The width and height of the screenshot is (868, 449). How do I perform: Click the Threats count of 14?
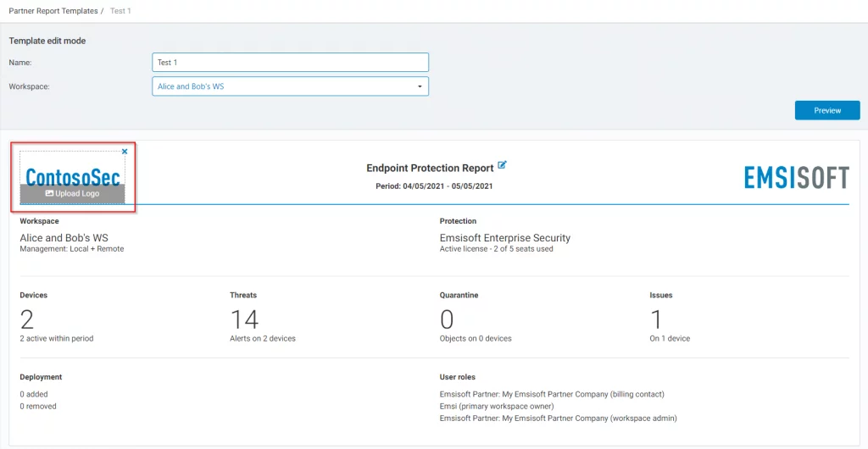[x=244, y=319]
